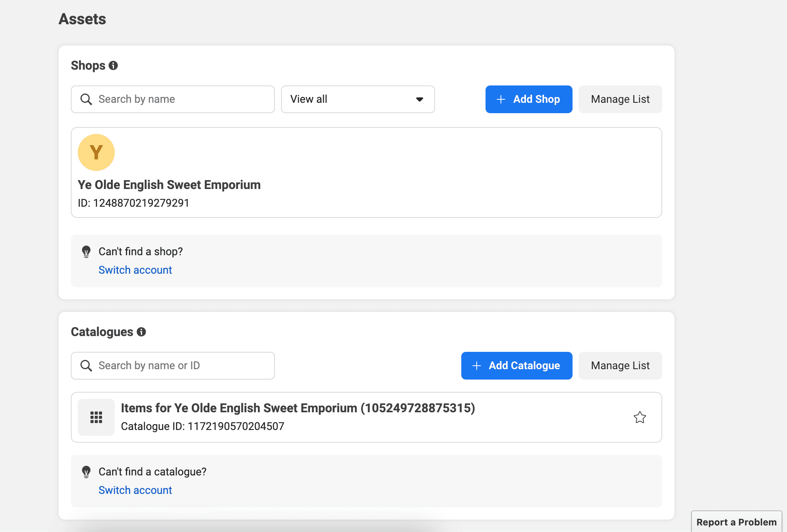Open the View all dropdown

358,99
